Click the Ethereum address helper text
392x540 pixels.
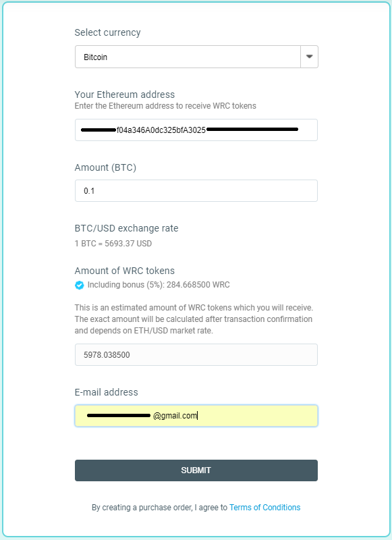[x=165, y=106]
